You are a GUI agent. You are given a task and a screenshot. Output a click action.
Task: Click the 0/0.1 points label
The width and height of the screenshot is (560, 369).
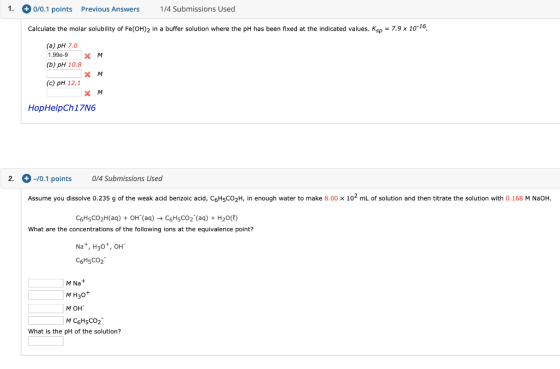[52, 9]
